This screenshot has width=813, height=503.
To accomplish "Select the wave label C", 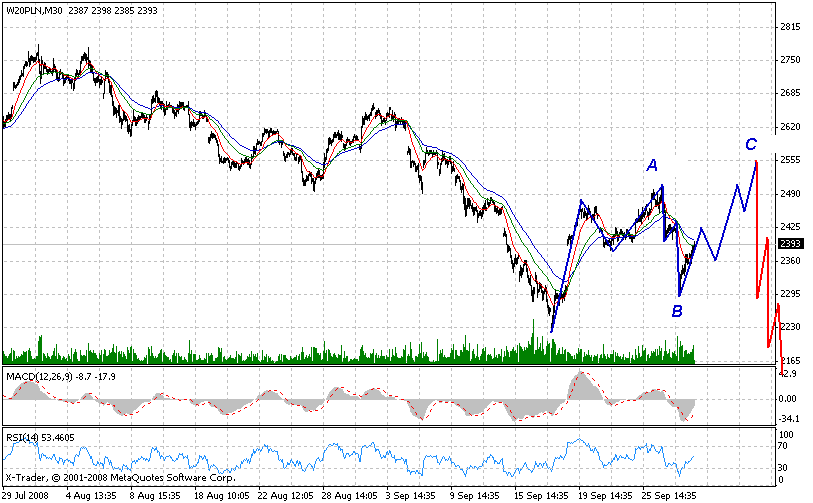I will click(x=750, y=144).
